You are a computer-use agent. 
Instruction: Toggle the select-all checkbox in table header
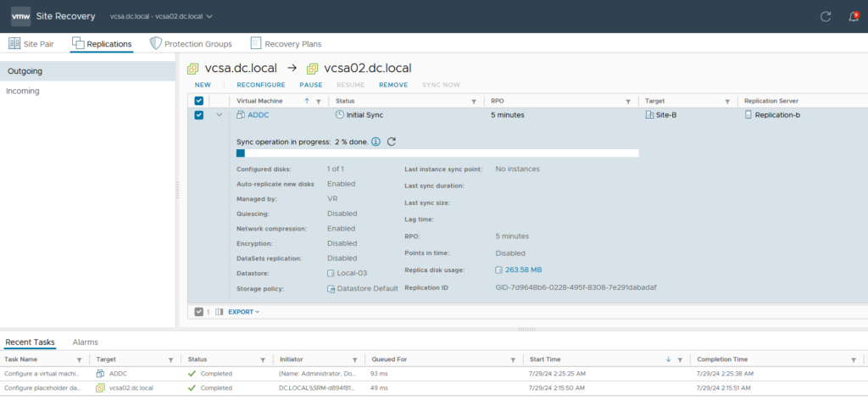coord(198,101)
